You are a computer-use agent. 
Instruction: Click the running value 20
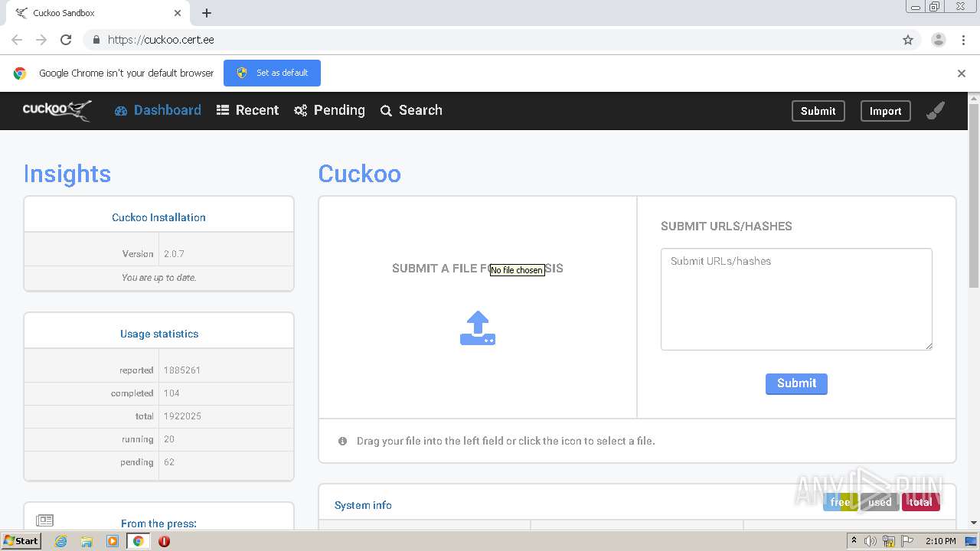169,439
